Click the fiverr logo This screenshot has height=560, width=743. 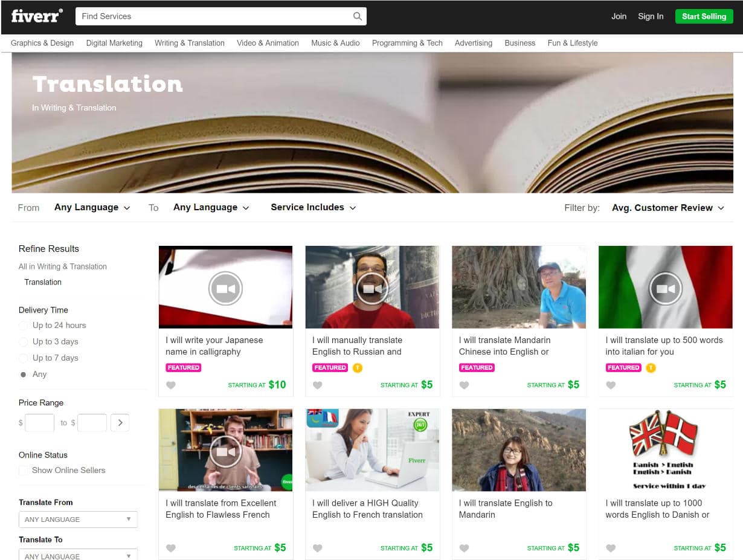pos(36,16)
